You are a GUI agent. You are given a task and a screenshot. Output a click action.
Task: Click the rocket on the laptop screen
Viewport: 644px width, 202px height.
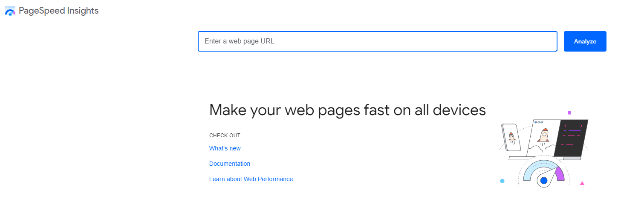pyautogui.click(x=543, y=136)
